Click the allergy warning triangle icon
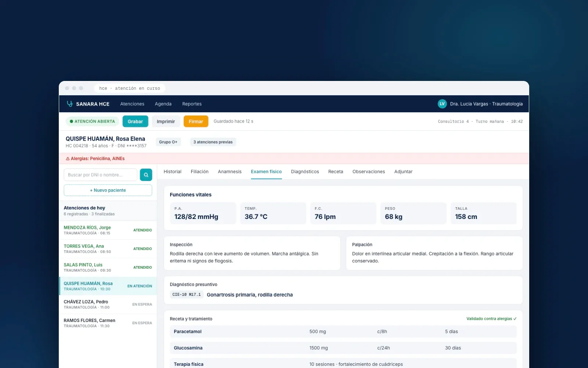 coord(68,159)
